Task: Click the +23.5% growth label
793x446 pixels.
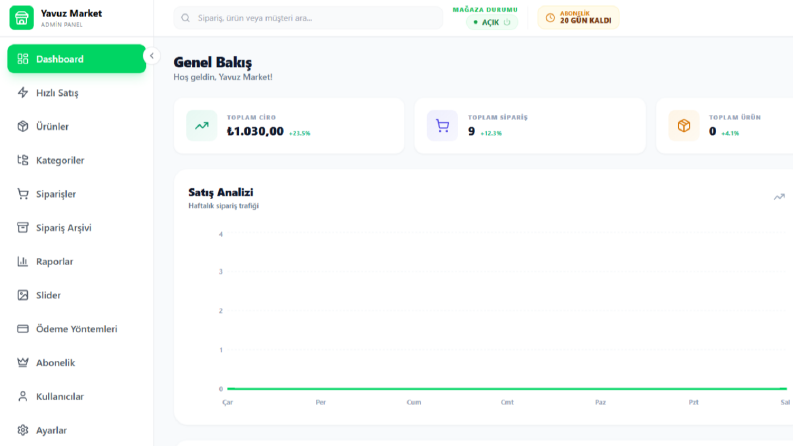Action: [x=299, y=133]
